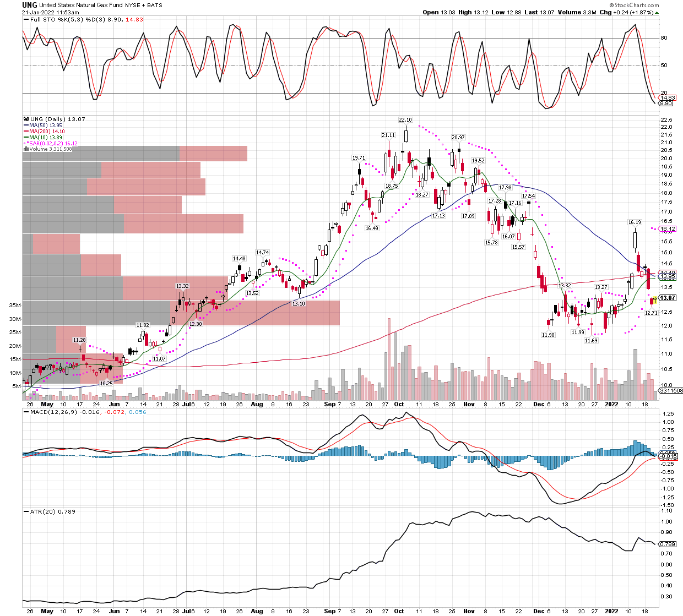683x616 pixels.
Task: Click the UNG ticker symbol in the header
Action: click(x=30, y=5)
